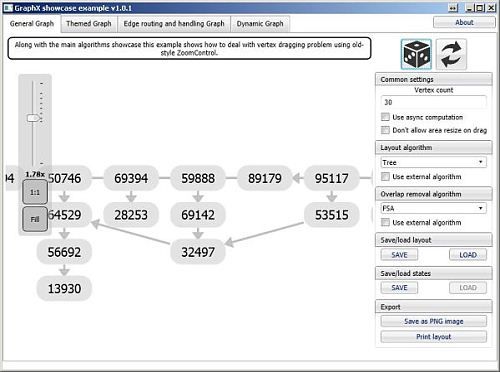Click the Vertex count input field
Image resolution: width=500 pixels, height=372 pixels.
[434, 102]
